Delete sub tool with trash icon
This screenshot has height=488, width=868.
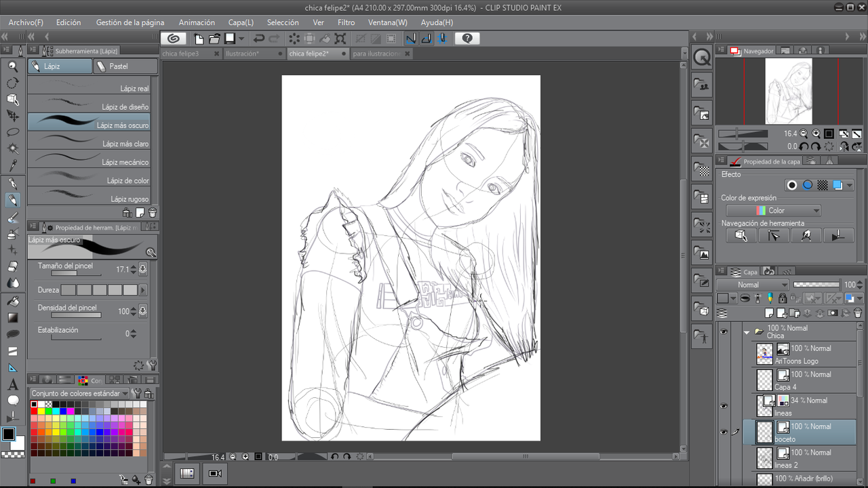[153, 213]
